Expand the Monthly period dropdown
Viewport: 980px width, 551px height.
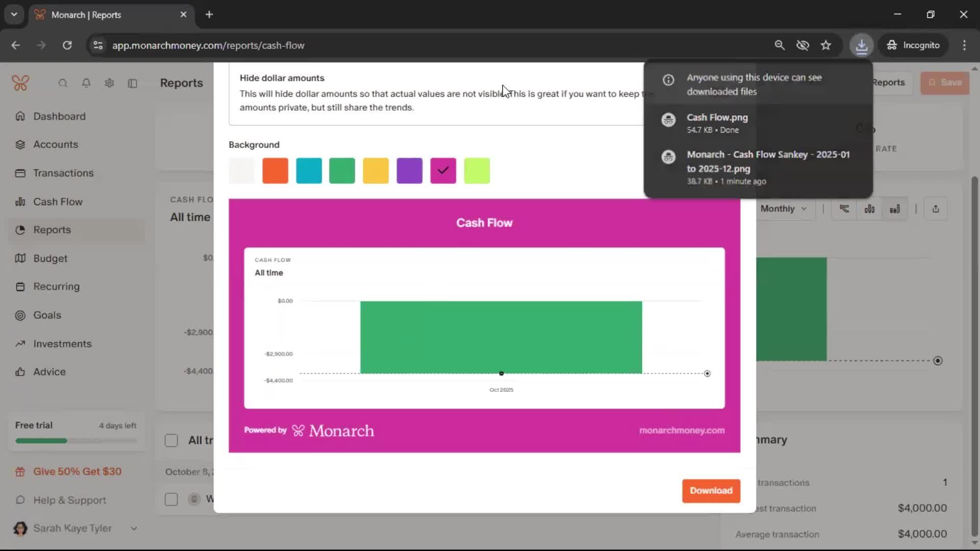[783, 209]
